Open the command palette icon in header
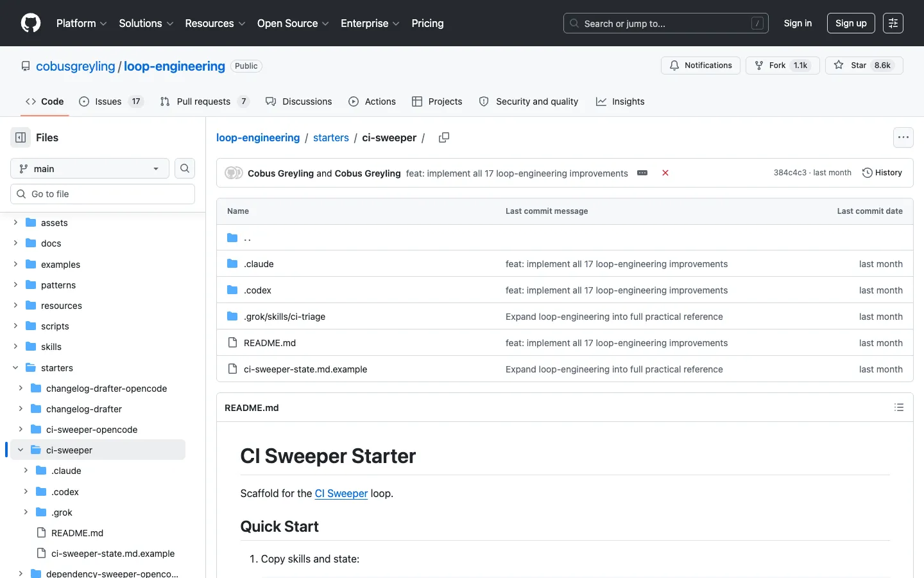 (893, 23)
